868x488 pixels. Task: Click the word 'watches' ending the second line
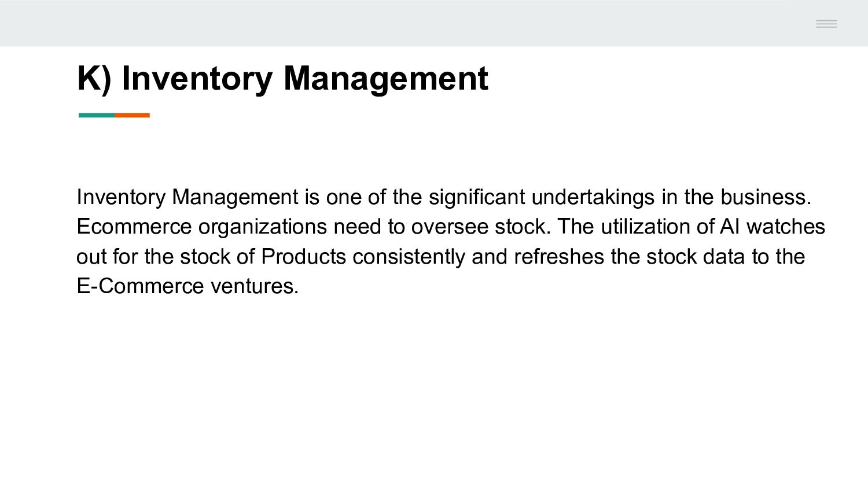(786, 227)
